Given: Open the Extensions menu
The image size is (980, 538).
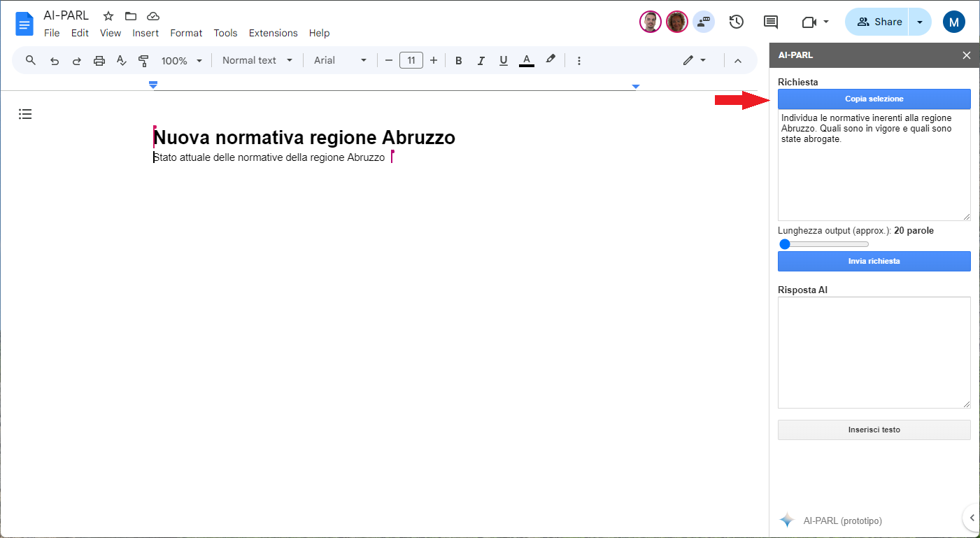Looking at the screenshot, I should [273, 33].
